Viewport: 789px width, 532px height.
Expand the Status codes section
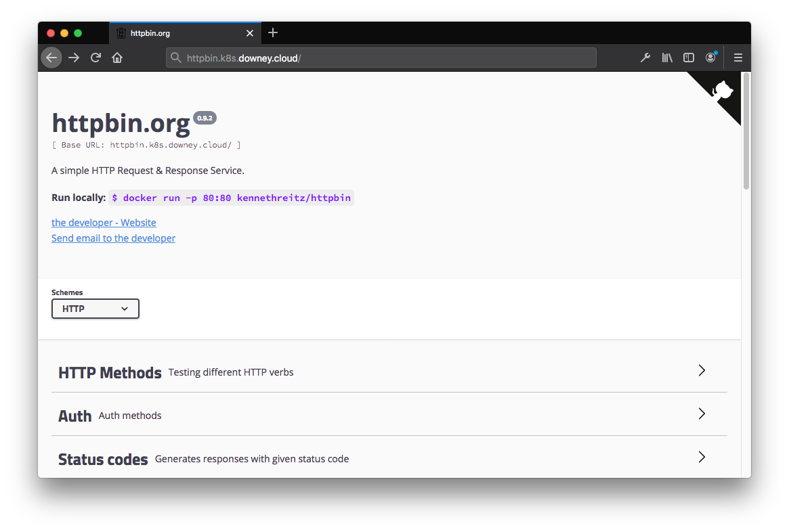[x=389, y=459]
